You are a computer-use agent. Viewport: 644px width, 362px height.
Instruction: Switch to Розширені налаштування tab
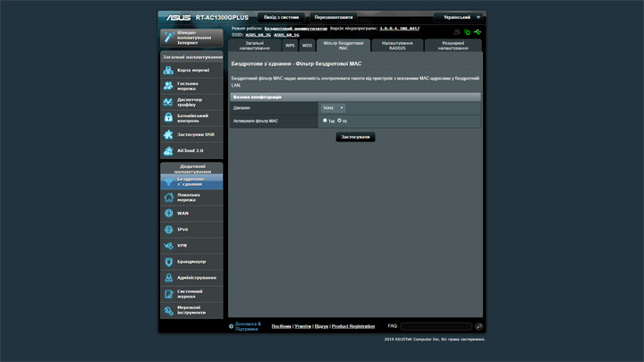pyautogui.click(x=453, y=46)
